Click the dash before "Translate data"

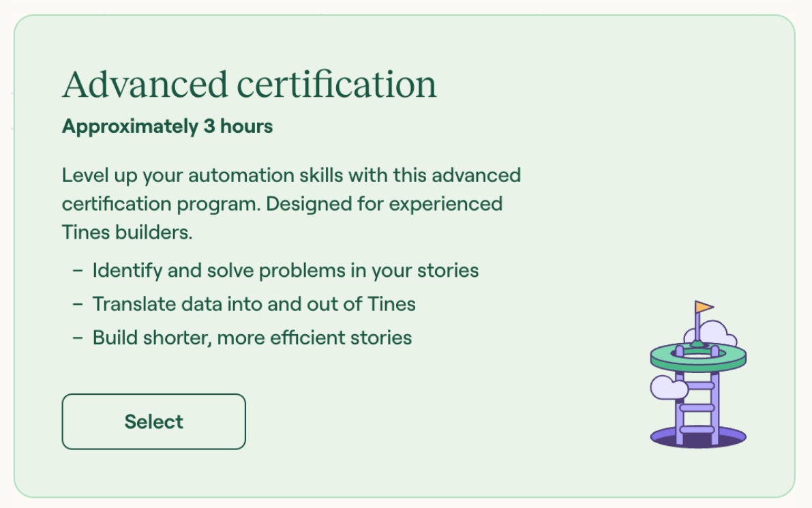point(78,305)
